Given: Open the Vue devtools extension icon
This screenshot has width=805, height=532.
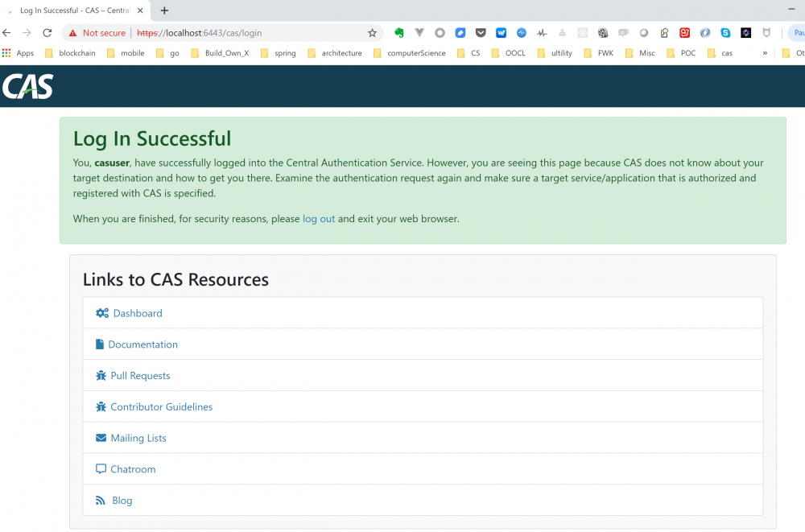Looking at the screenshot, I should tap(419, 33).
